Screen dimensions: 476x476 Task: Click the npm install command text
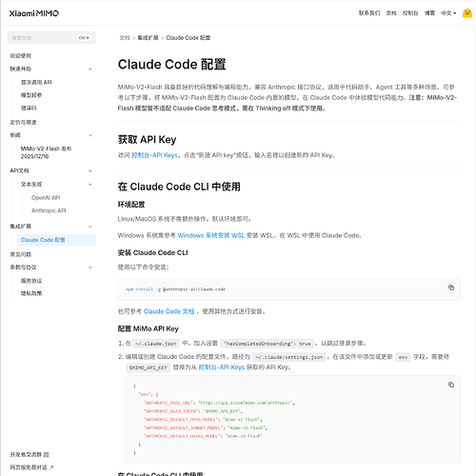click(x=175, y=289)
